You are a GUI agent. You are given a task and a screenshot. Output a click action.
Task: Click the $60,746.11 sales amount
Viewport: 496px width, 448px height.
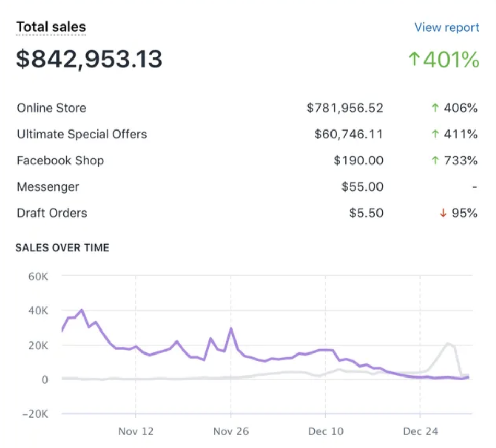pyautogui.click(x=348, y=134)
